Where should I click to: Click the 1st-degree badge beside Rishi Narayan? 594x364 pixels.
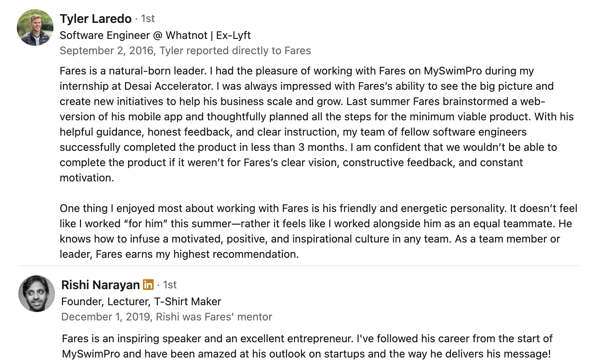(x=170, y=285)
